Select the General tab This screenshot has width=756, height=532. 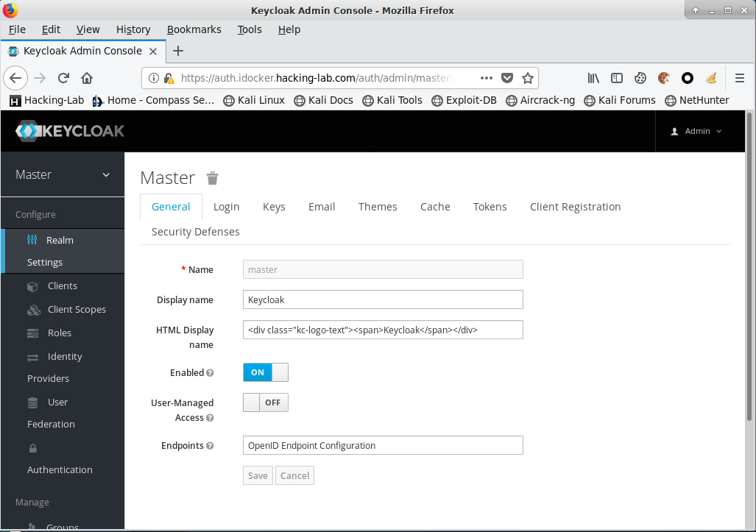171,207
